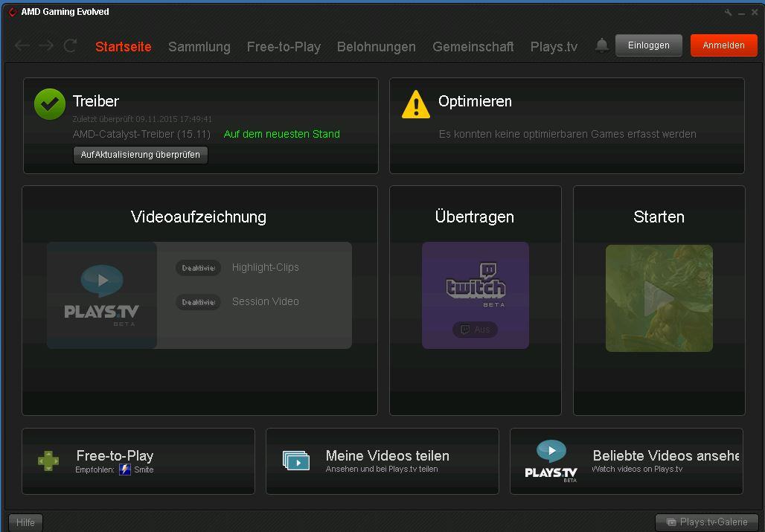Launch the game thumbnail under Starten
The width and height of the screenshot is (765, 532).
tap(659, 298)
